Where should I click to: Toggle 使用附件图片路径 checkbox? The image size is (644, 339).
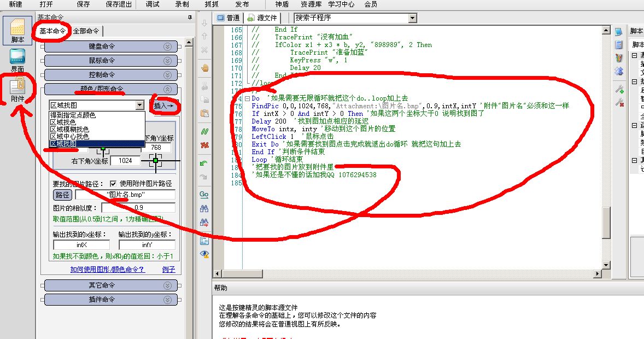click(113, 183)
